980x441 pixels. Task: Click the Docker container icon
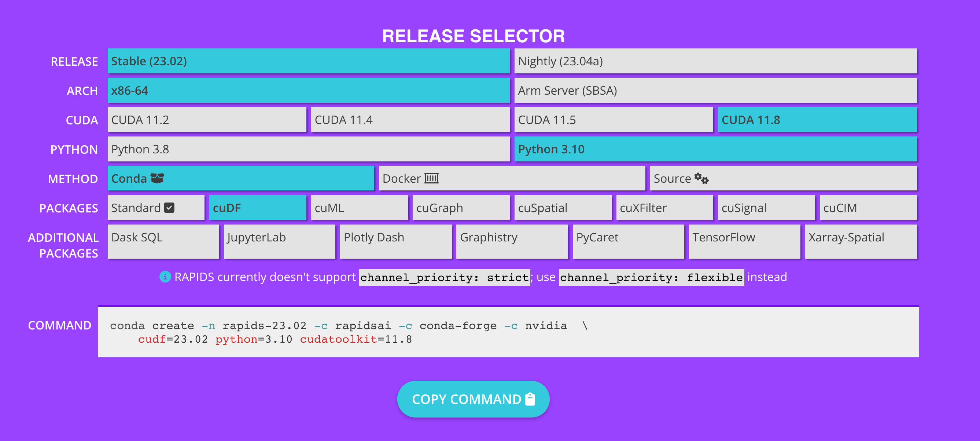[431, 178]
